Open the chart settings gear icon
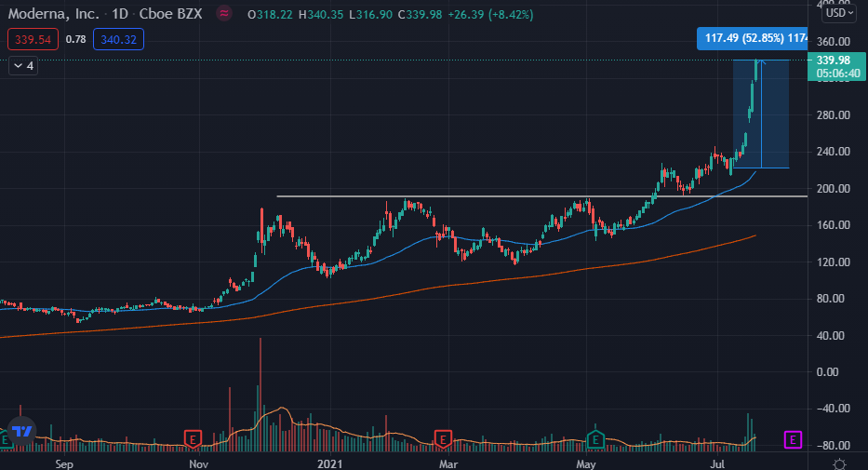868x470 pixels. click(x=839, y=463)
